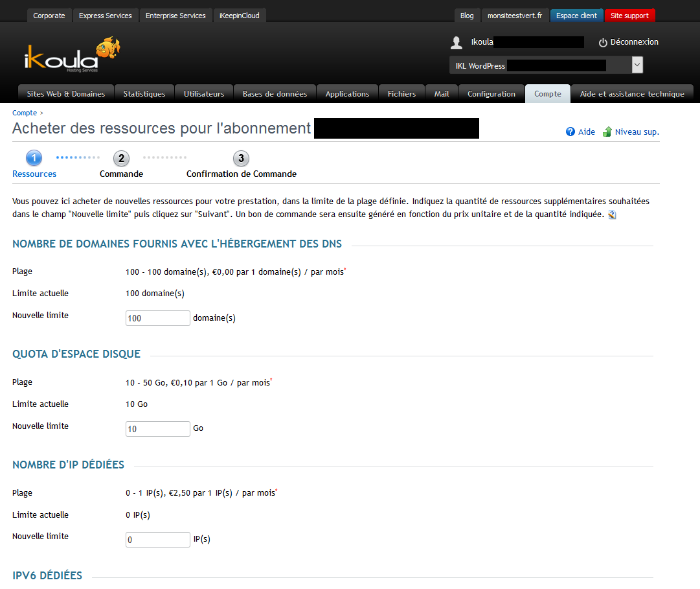
Task: Click the Aide question mark help icon
Action: 570,132
